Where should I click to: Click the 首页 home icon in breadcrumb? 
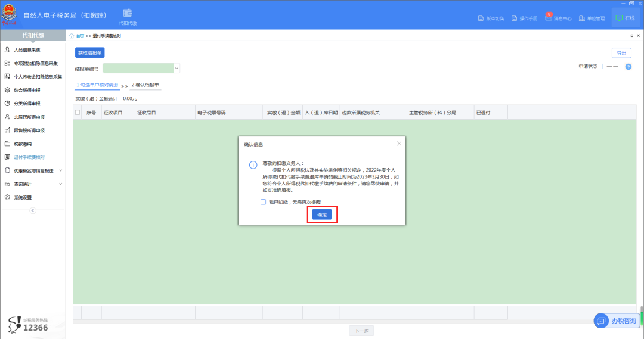pos(72,36)
